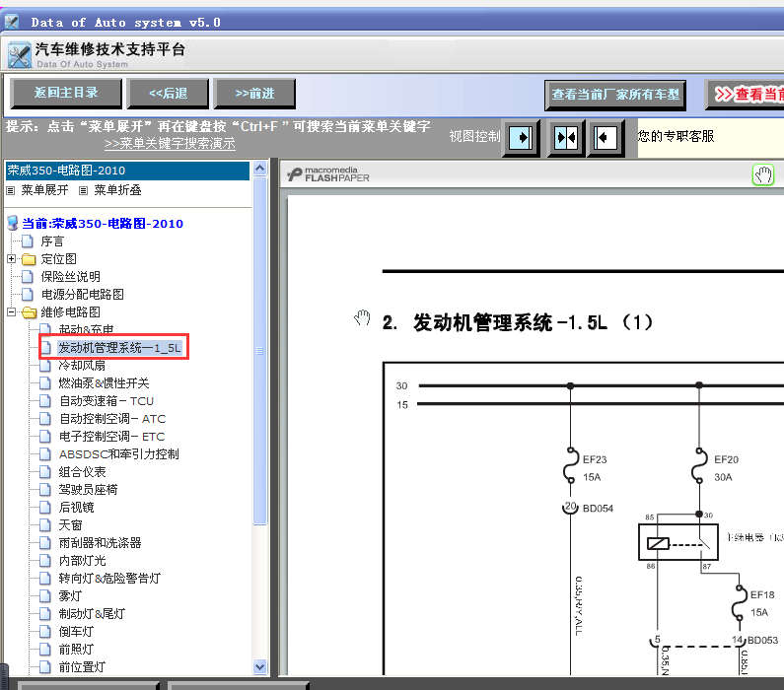Open 自动控制空调－ATC diagram
This screenshot has width=784, height=690.
tap(112, 419)
